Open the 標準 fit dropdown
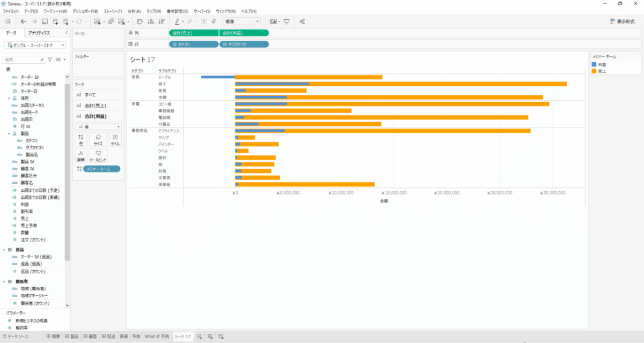The height and width of the screenshot is (343, 644). click(x=241, y=21)
